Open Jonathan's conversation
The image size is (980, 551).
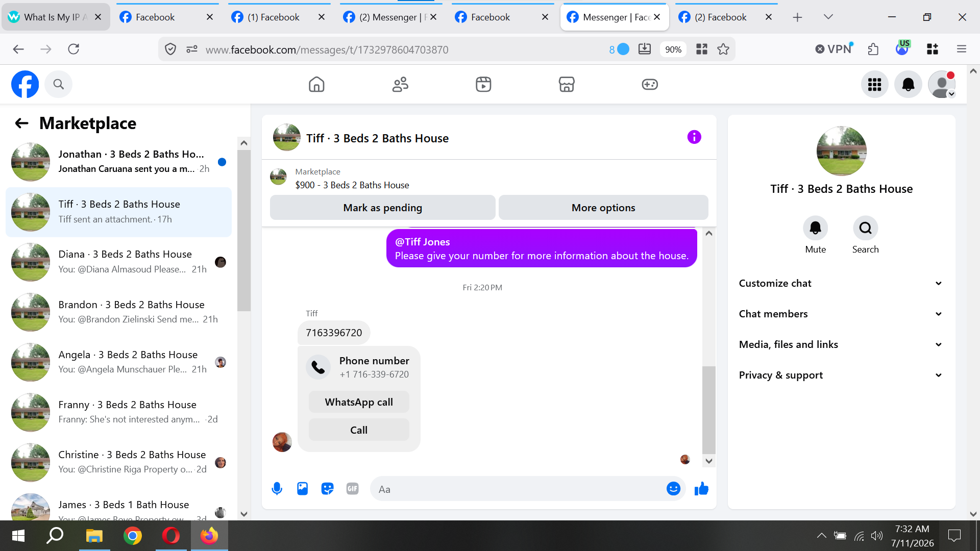(118, 162)
